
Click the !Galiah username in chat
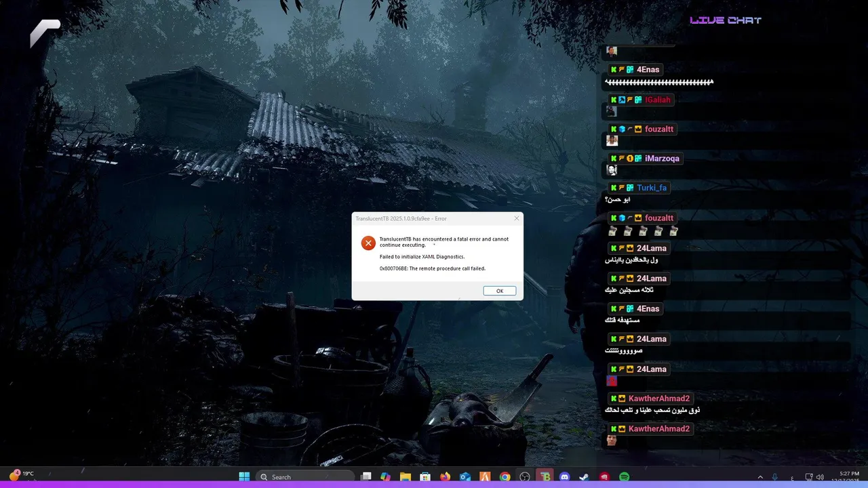coord(658,100)
